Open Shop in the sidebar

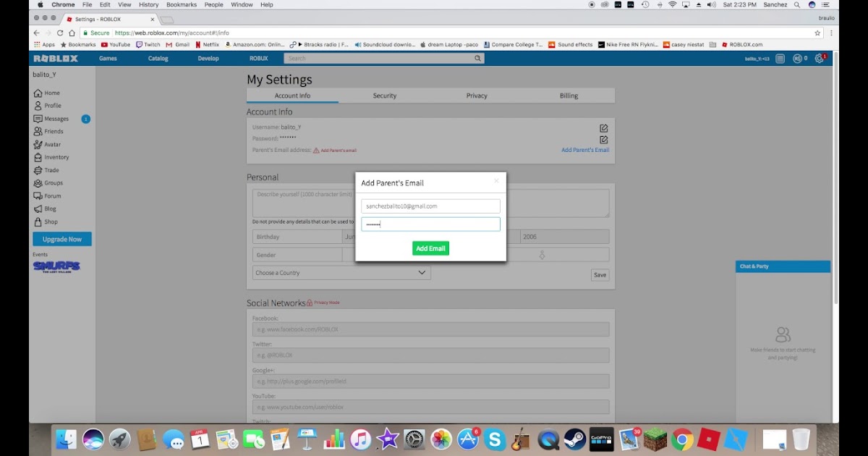pos(46,221)
